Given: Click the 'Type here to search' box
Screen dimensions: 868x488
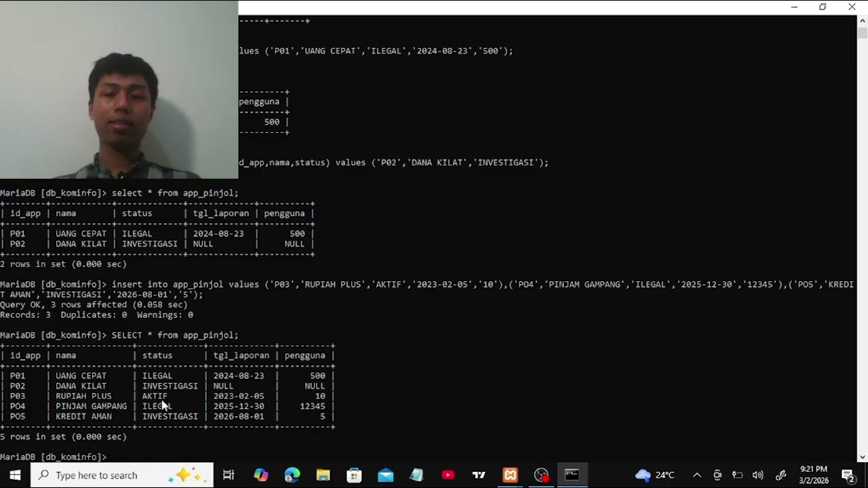Looking at the screenshot, I should coord(122,475).
